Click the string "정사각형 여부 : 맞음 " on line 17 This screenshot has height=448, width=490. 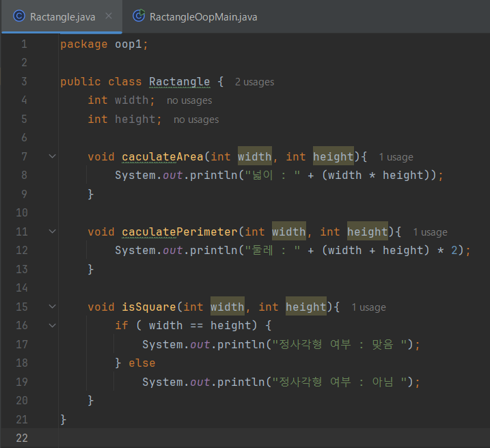[x=340, y=344]
